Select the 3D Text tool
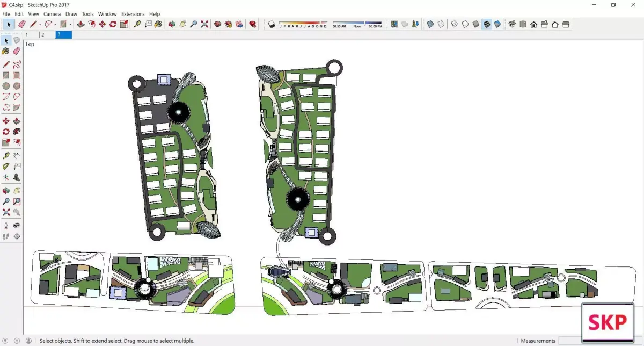This screenshot has width=644, height=346. [x=17, y=177]
